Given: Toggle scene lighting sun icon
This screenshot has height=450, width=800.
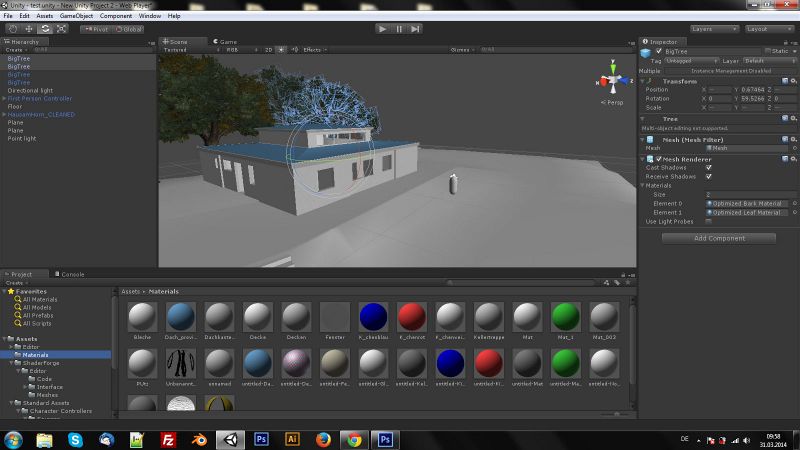Looking at the screenshot, I should point(281,49).
